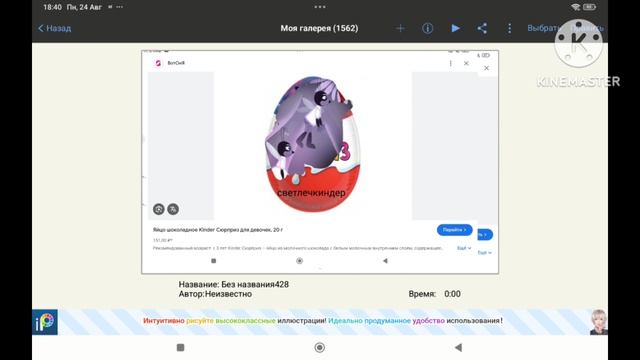Play the drawing process with the play icon
The width and height of the screenshot is (640, 360).
pyautogui.click(x=456, y=28)
